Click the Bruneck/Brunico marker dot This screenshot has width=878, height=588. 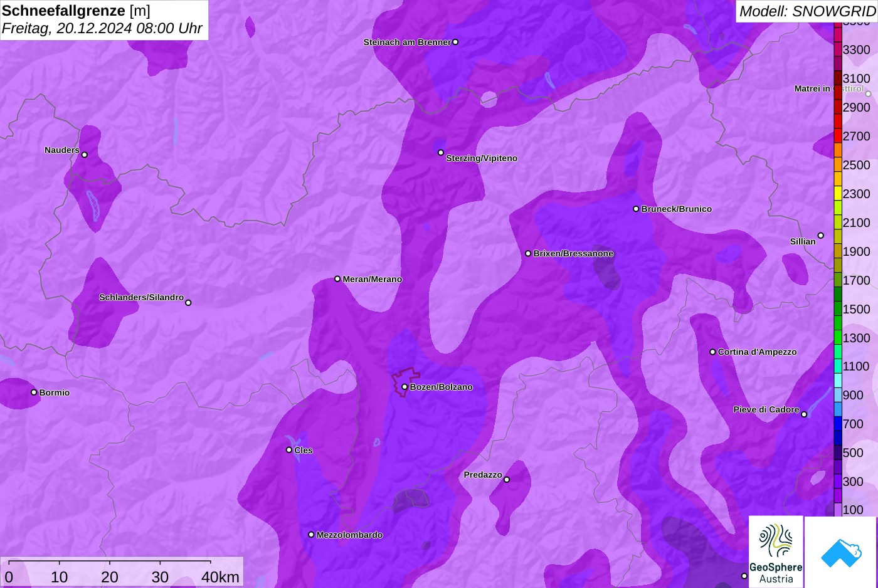[636, 209]
